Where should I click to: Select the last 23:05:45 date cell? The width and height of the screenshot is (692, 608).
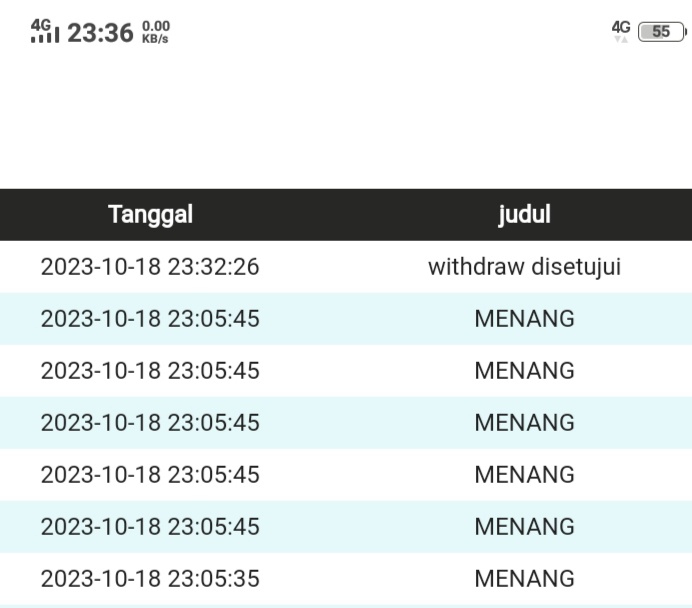(150, 527)
